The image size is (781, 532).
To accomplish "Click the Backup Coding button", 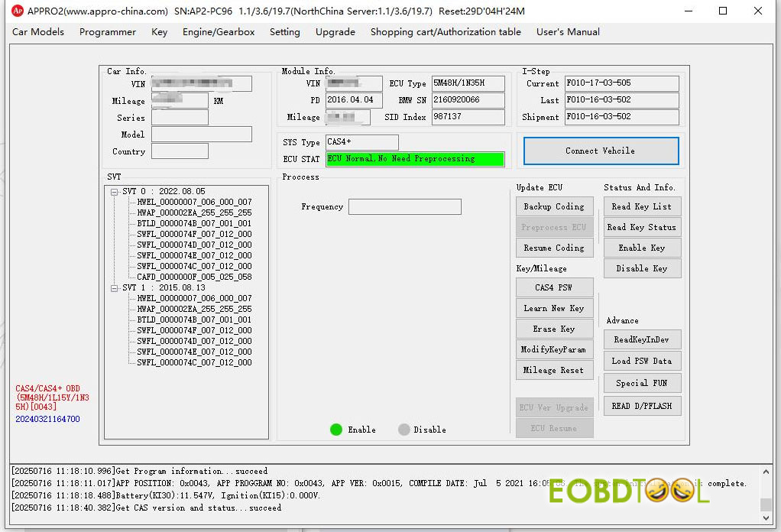I will click(554, 206).
